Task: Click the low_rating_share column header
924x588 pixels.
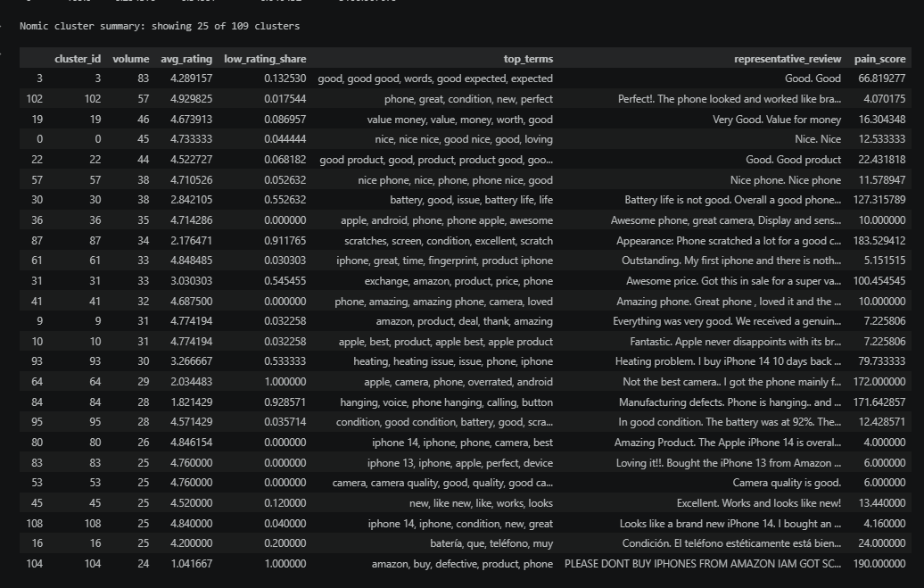Action: tap(265, 59)
